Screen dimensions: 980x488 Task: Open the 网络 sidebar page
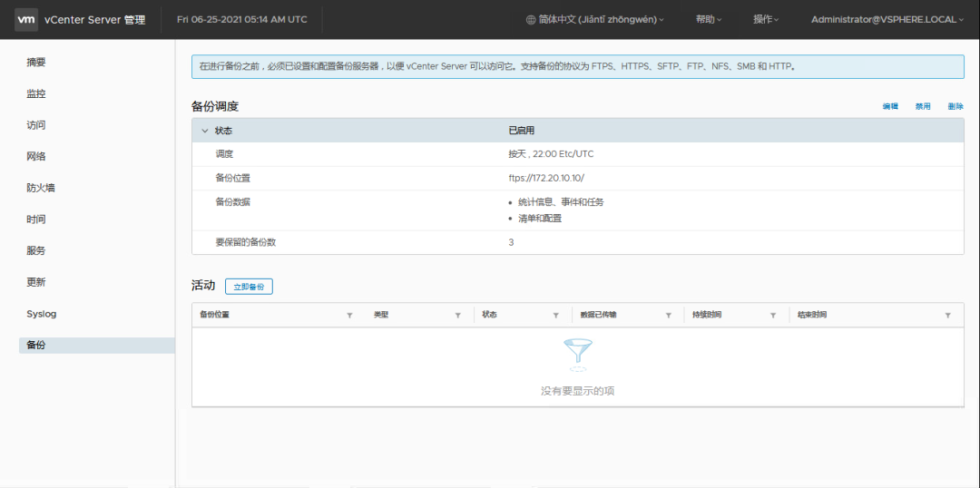point(36,156)
